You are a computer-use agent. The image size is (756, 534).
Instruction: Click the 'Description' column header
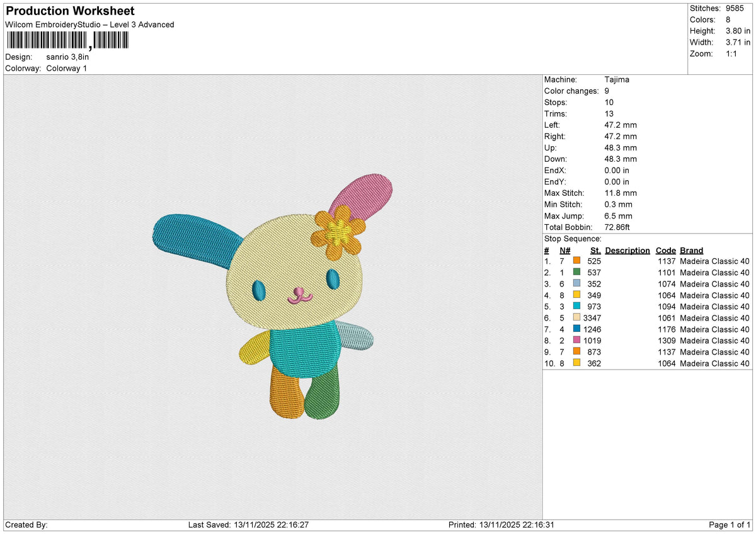coord(627,250)
